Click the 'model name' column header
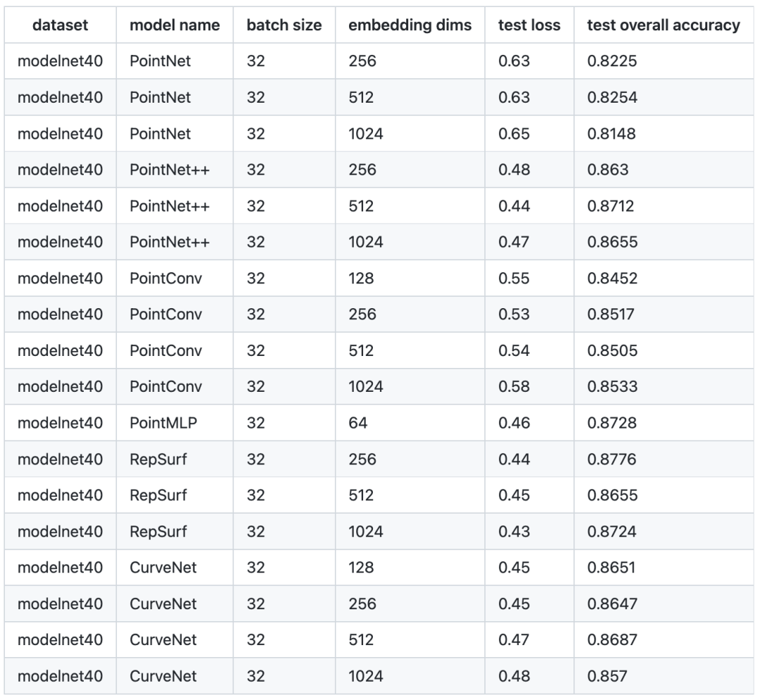The width and height of the screenshot is (760, 700). coord(175,25)
